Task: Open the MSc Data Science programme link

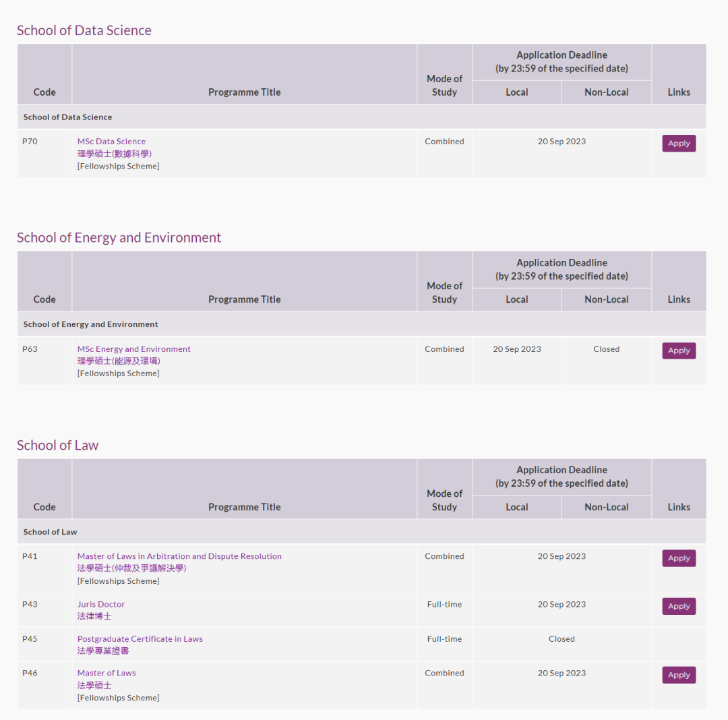Action: [111, 142]
